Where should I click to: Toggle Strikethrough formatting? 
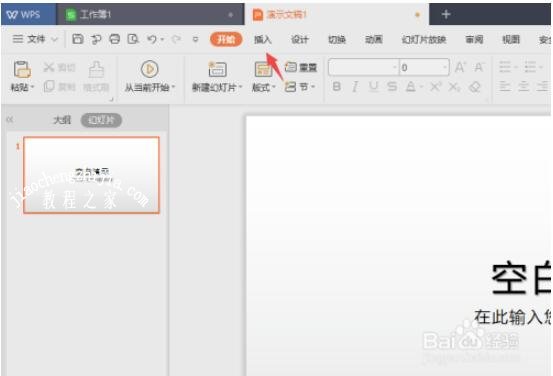(392, 86)
